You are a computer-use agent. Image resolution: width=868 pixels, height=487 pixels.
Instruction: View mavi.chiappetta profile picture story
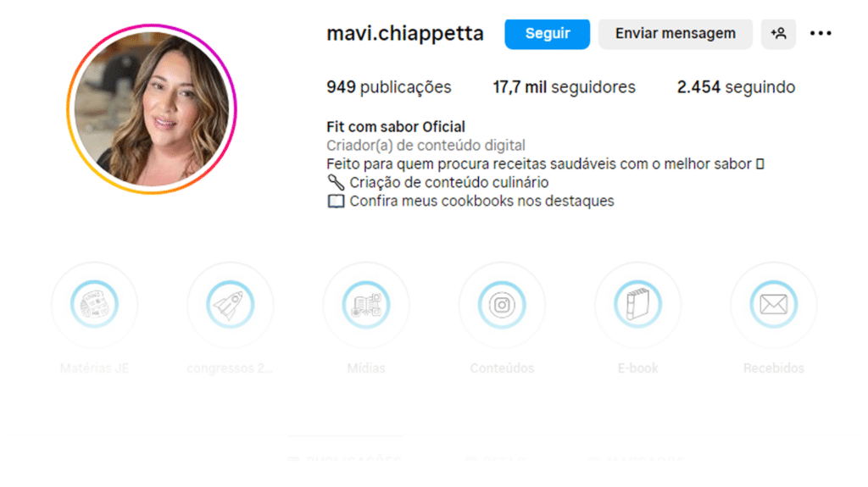152,109
